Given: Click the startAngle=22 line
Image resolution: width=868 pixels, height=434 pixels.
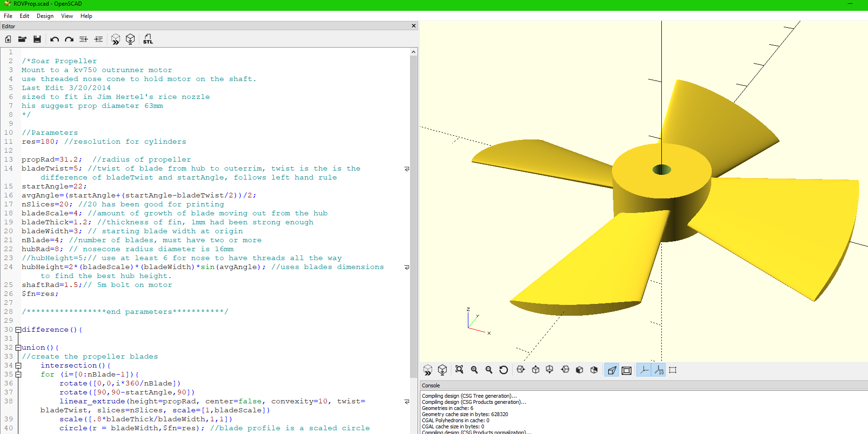Looking at the screenshot, I should (x=54, y=187).
